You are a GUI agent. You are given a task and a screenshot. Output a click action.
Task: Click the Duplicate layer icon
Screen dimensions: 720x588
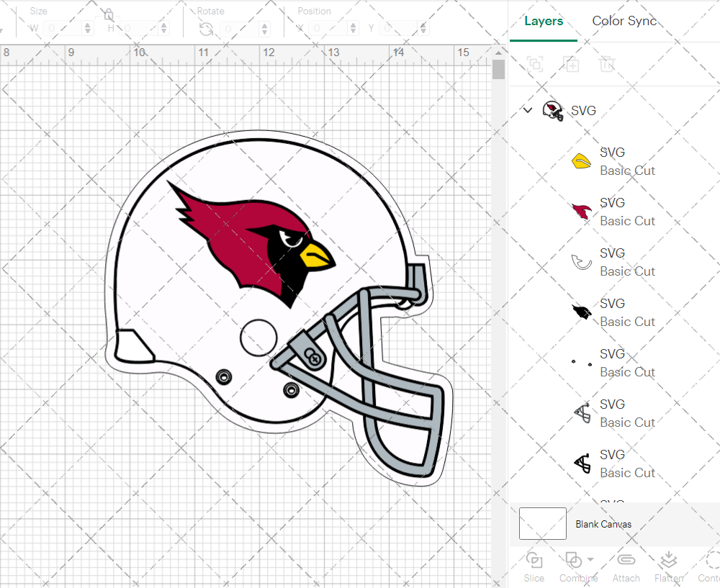click(x=572, y=64)
